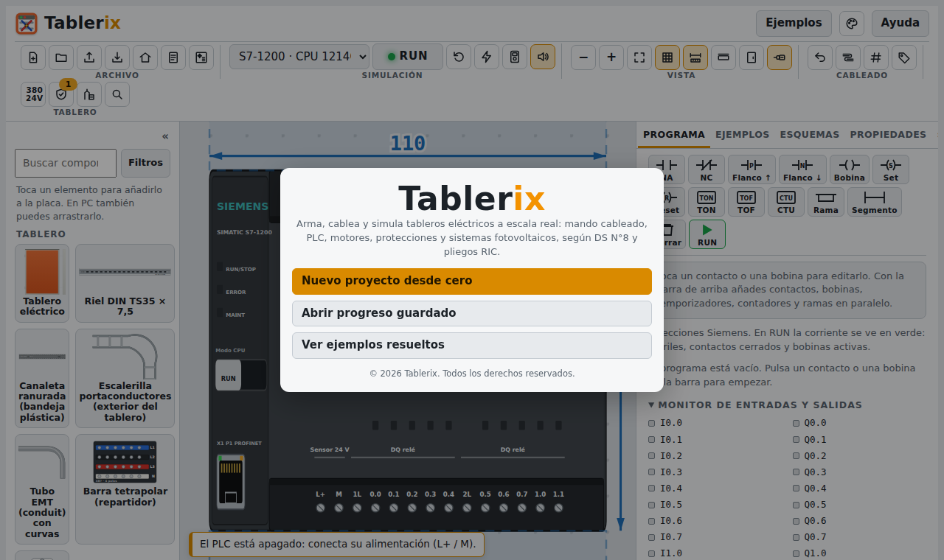Zoom in with the plus button
This screenshot has height=560, width=944.
(x=611, y=57)
